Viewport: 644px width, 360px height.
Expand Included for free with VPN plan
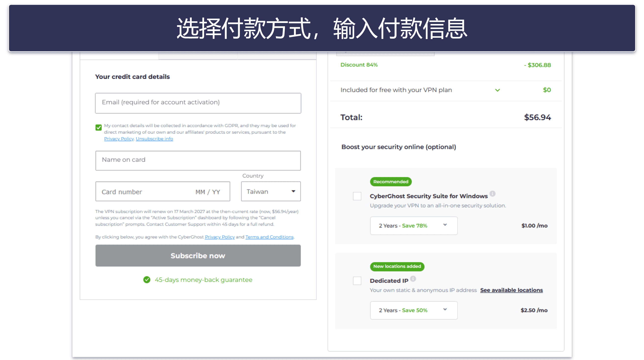tap(498, 90)
